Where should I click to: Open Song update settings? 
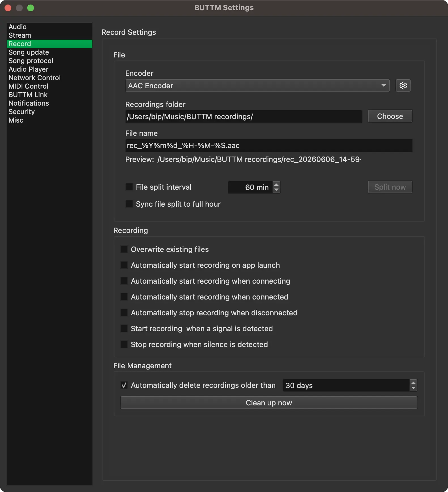pyautogui.click(x=50, y=52)
